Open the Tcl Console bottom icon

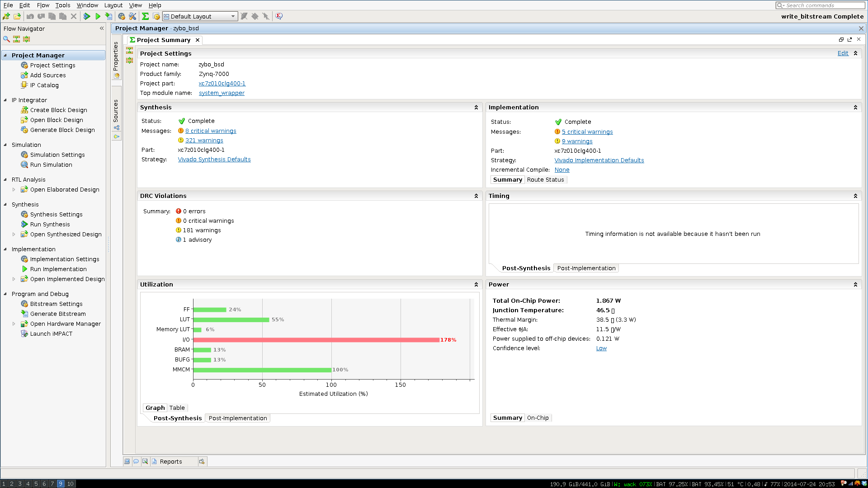coord(127,461)
